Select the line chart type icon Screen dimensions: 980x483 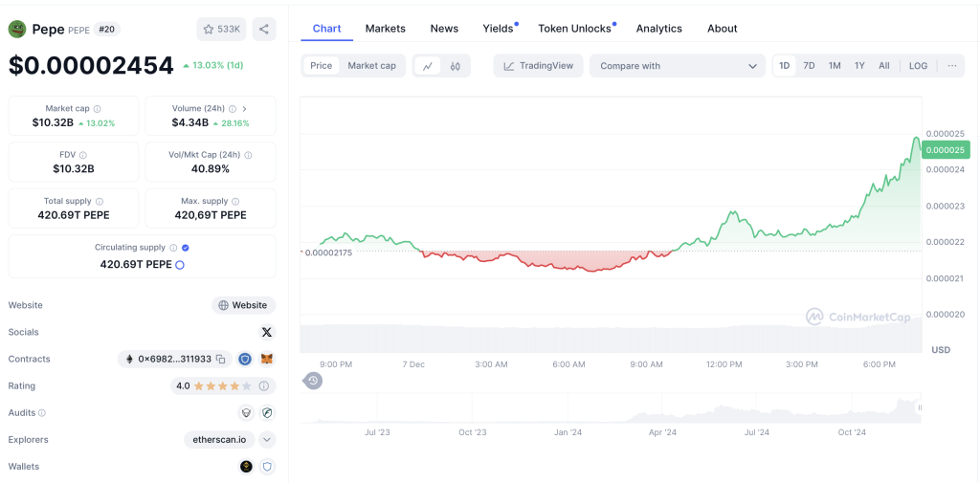point(428,66)
